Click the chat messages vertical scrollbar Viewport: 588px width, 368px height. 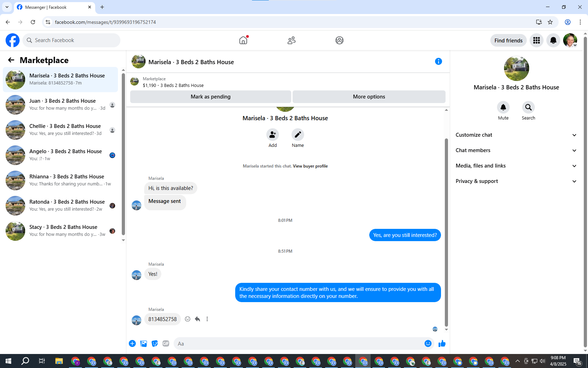pyautogui.click(x=446, y=232)
